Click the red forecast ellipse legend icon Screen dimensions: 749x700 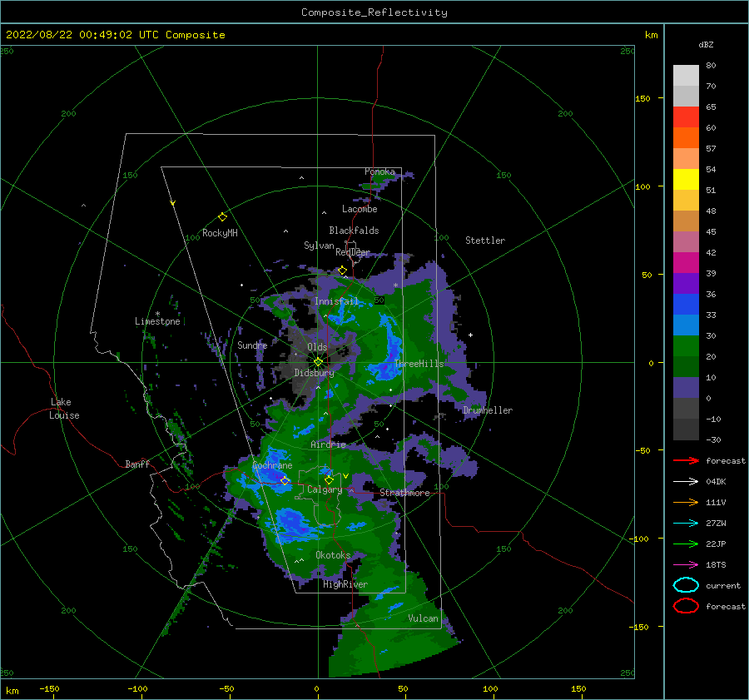tap(686, 606)
